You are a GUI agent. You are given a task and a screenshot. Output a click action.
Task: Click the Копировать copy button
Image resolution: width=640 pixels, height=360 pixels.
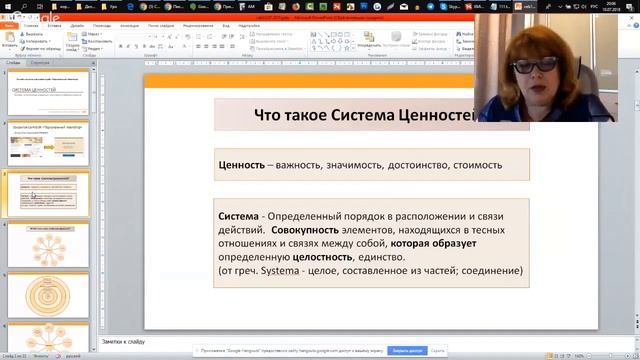pyautogui.click(x=35, y=41)
